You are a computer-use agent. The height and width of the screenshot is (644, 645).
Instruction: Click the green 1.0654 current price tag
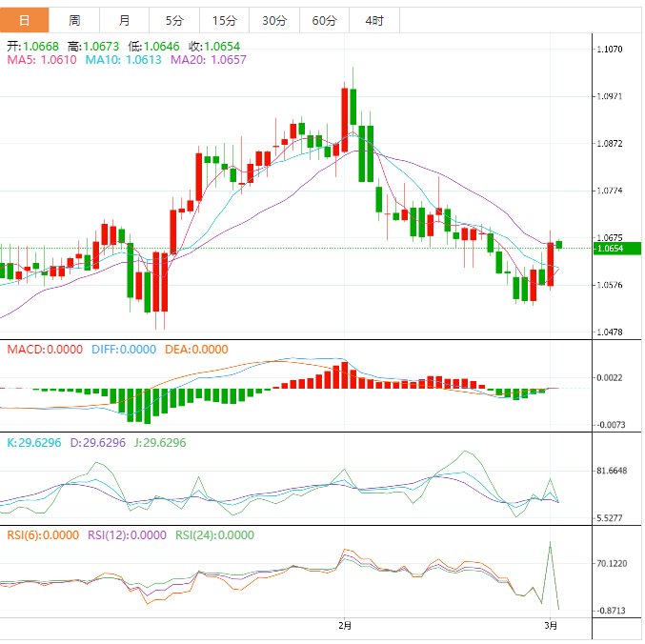tap(610, 249)
